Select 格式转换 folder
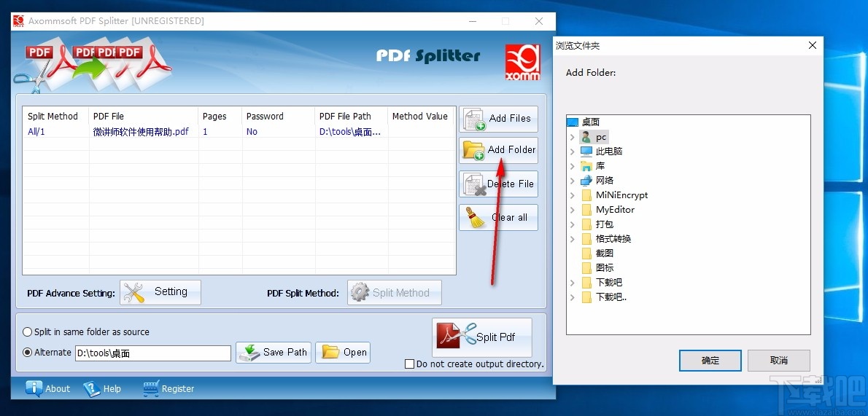This screenshot has width=868, height=416. tap(613, 238)
